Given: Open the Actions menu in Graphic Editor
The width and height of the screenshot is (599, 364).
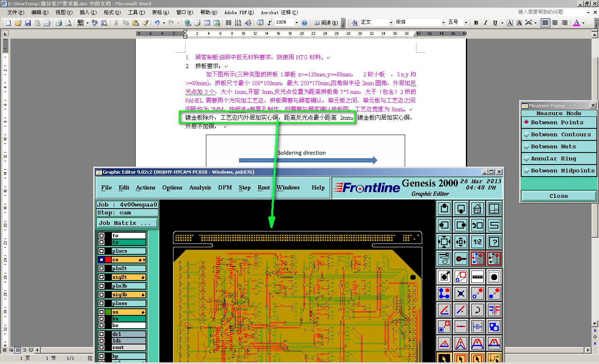Looking at the screenshot, I should (146, 188).
